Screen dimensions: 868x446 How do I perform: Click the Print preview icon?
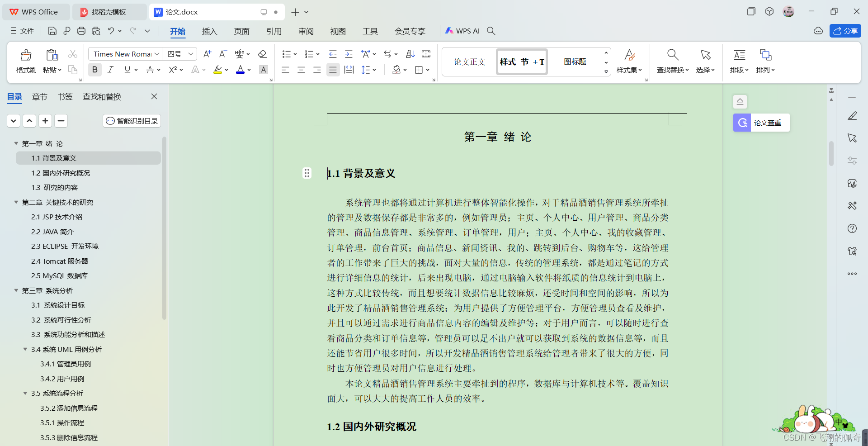(x=96, y=31)
